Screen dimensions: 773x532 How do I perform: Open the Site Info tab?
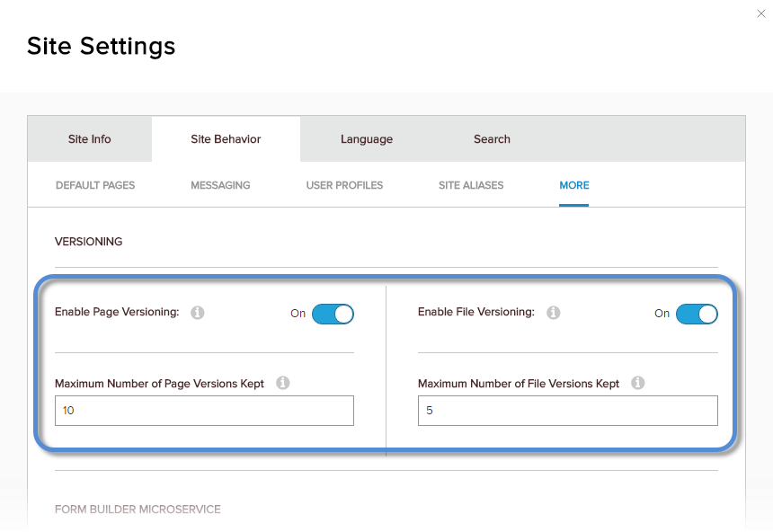tap(90, 139)
